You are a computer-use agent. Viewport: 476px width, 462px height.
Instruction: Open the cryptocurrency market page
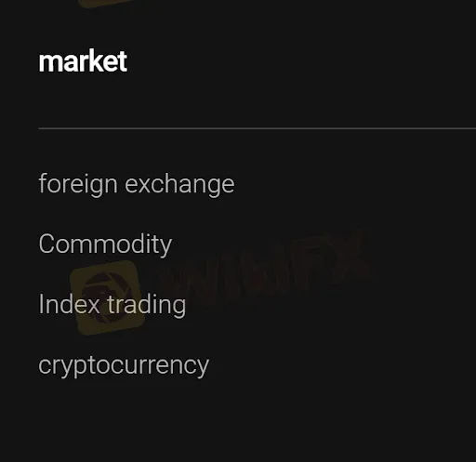point(124,365)
